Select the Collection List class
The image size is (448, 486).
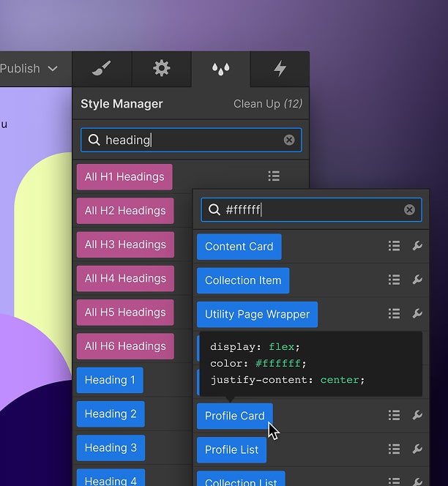pos(241,479)
